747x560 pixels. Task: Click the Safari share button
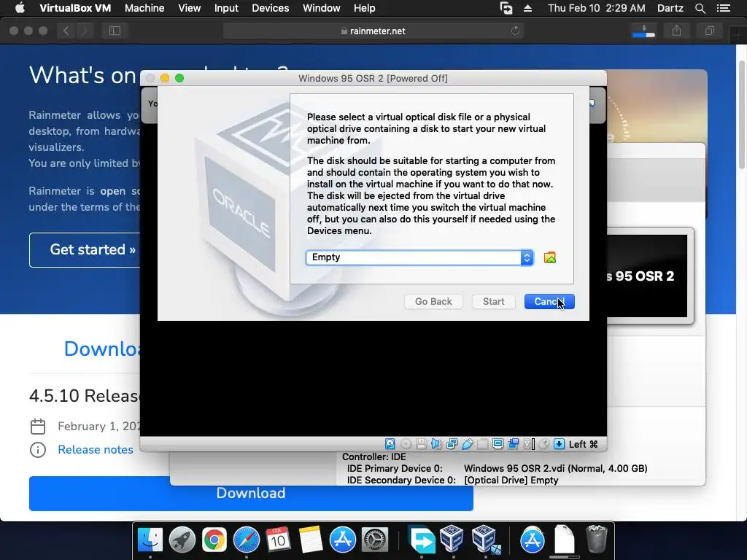coord(676,31)
